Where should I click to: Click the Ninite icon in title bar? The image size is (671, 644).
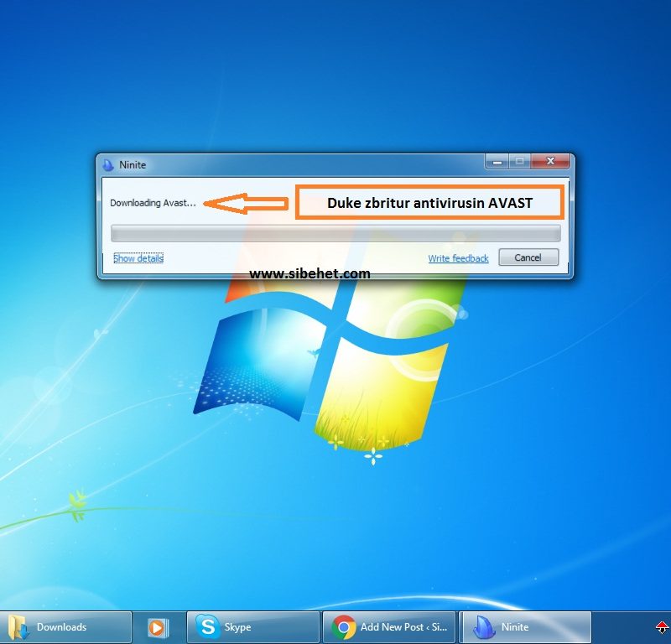pyautogui.click(x=108, y=164)
